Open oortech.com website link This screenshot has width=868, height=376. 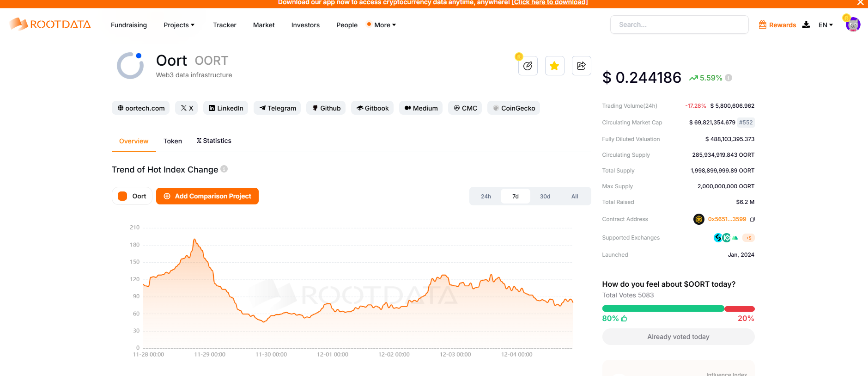click(x=140, y=108)
